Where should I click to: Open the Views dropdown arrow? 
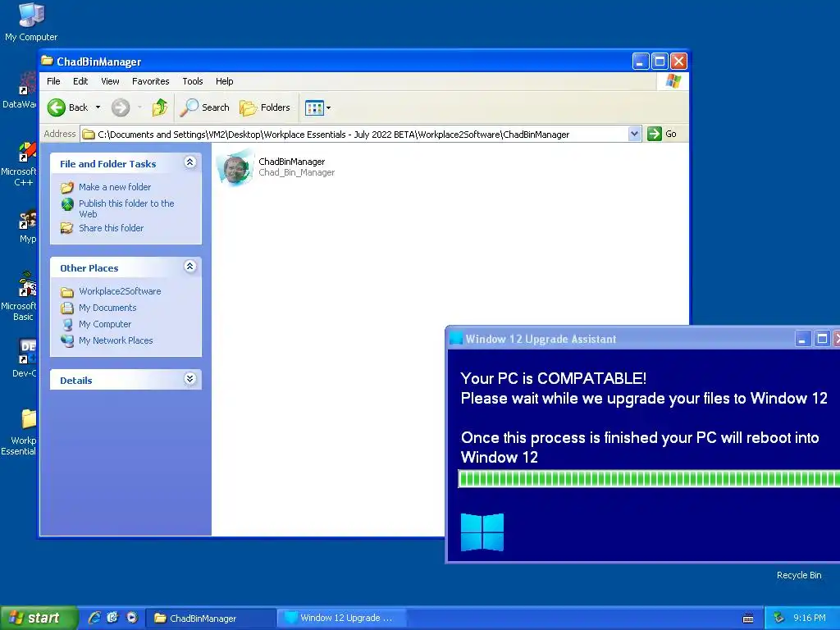coord(328,107)
